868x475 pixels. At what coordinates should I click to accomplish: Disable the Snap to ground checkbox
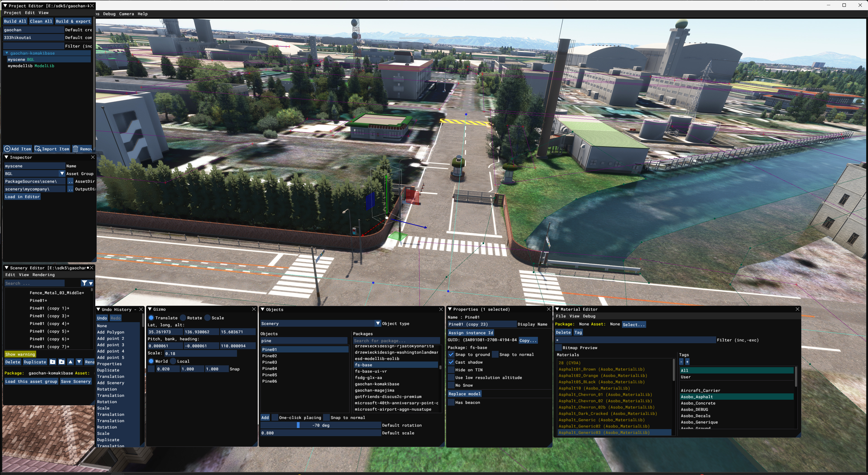451,354
